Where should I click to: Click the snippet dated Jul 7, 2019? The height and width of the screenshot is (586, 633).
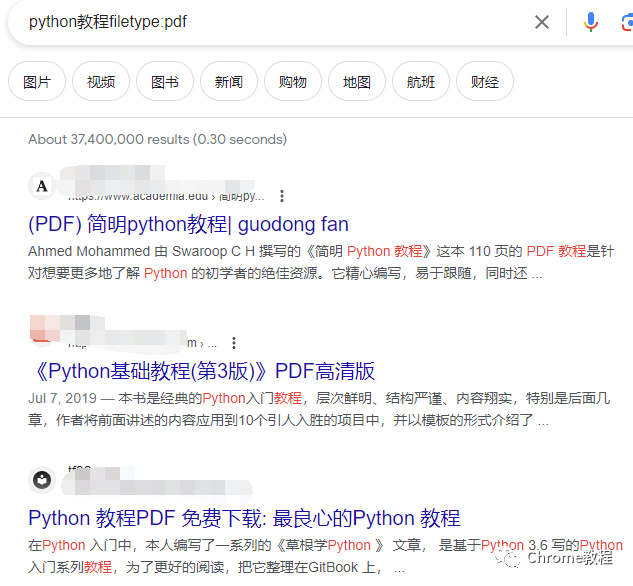[319, 409]
